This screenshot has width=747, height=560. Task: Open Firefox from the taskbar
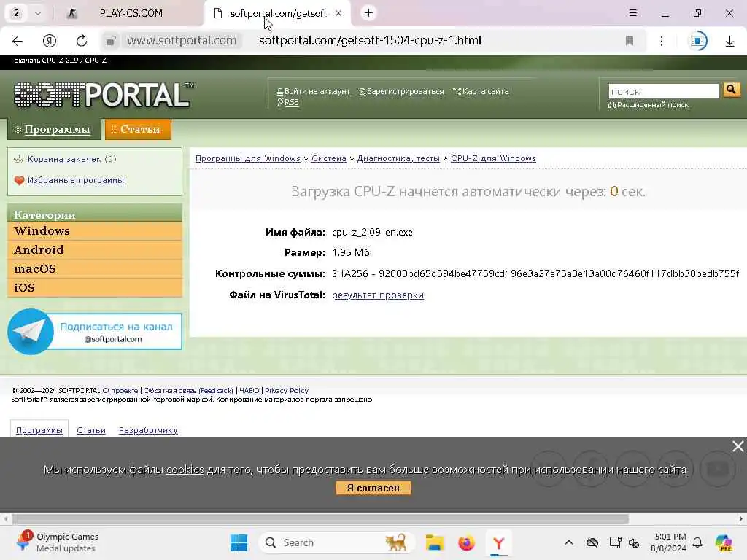(466, 542)
